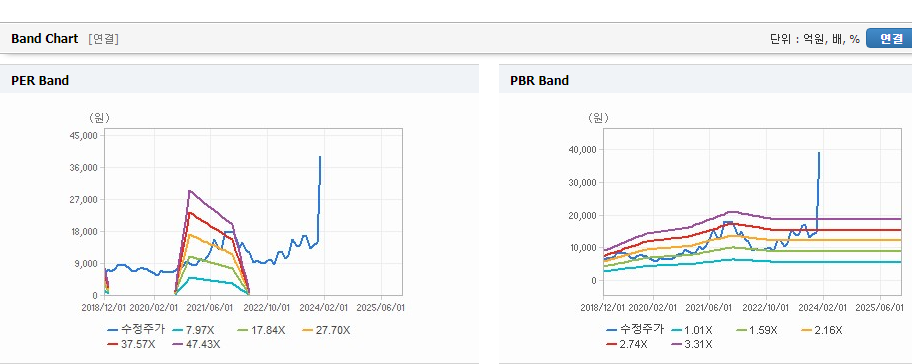Toggle the 1.01X legend series

pos(691,330)
